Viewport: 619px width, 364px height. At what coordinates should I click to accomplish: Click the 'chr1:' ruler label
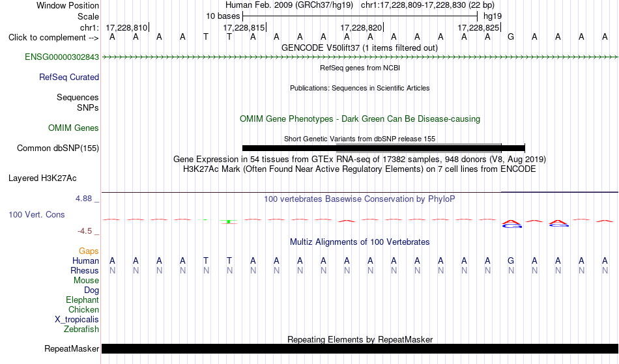coord(89,27)
